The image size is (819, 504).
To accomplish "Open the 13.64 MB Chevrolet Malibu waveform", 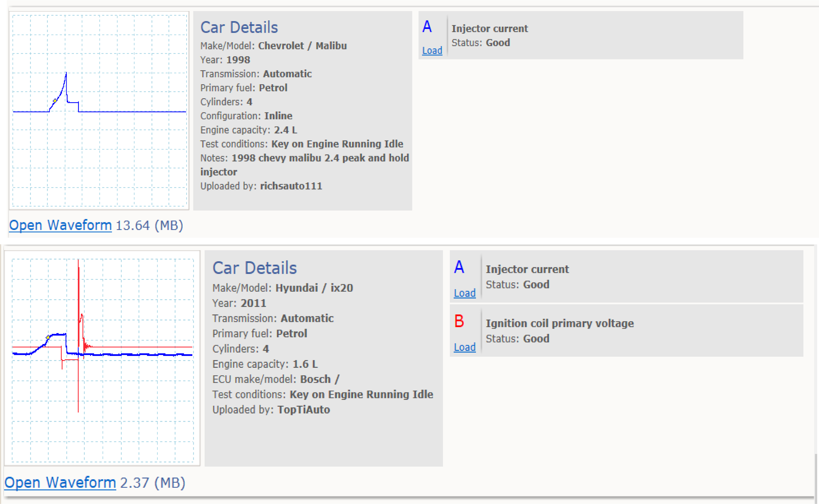I will point(60,225).
